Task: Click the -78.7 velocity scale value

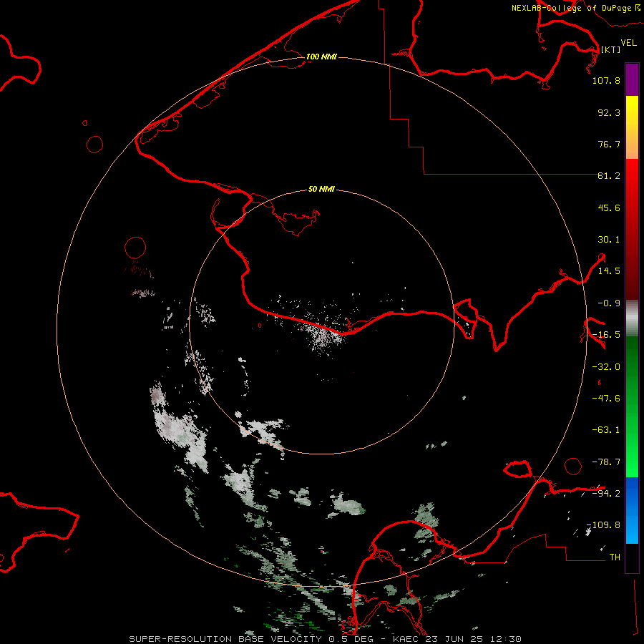Action: (x=606, y=462)
